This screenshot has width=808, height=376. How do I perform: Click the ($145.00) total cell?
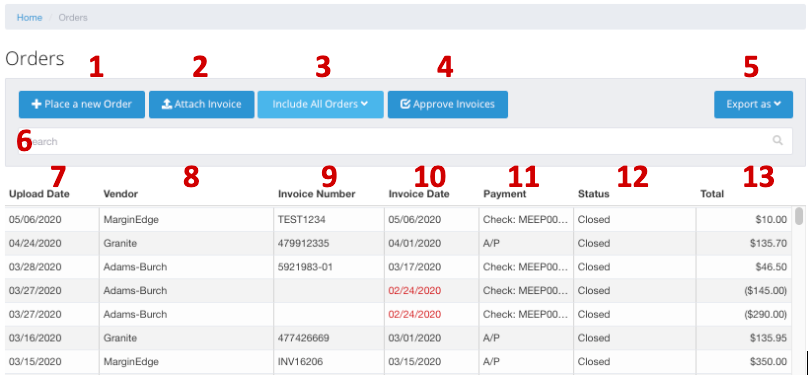click(765, 290)
